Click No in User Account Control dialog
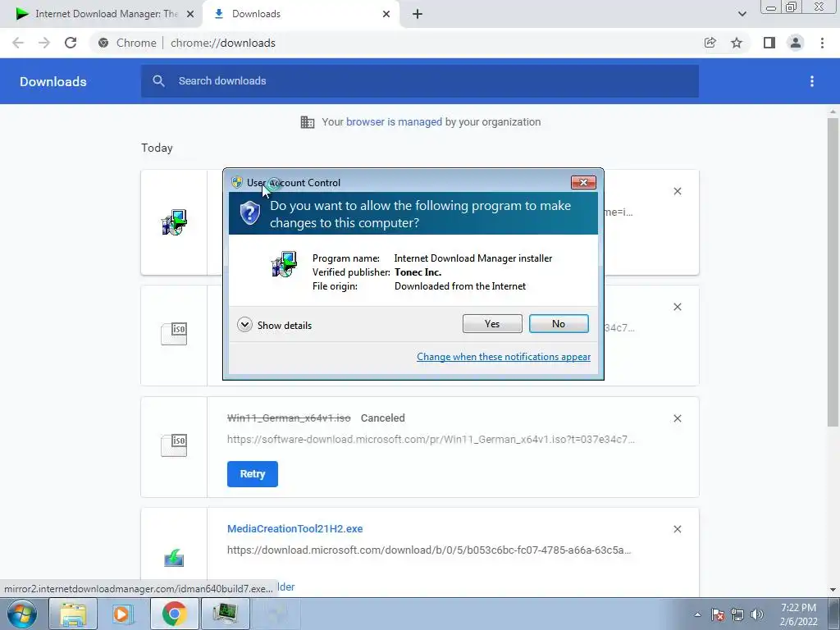 click(x=558, y=323)
